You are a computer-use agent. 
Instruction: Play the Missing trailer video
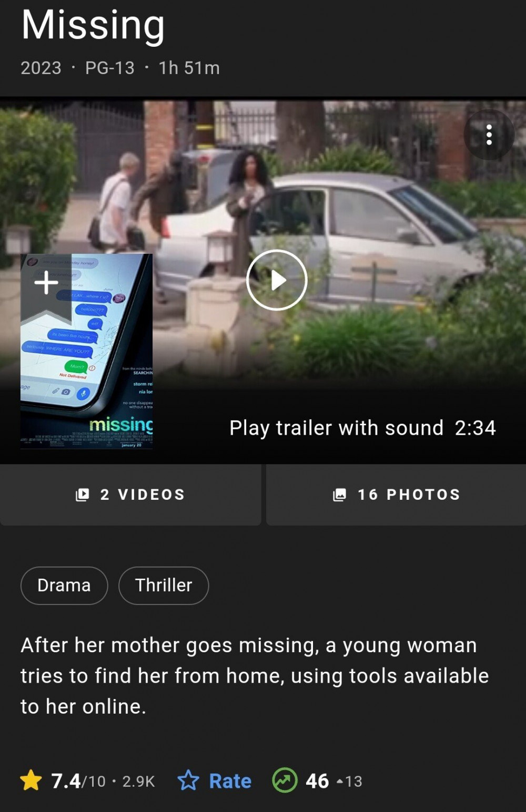coord(277,280)
